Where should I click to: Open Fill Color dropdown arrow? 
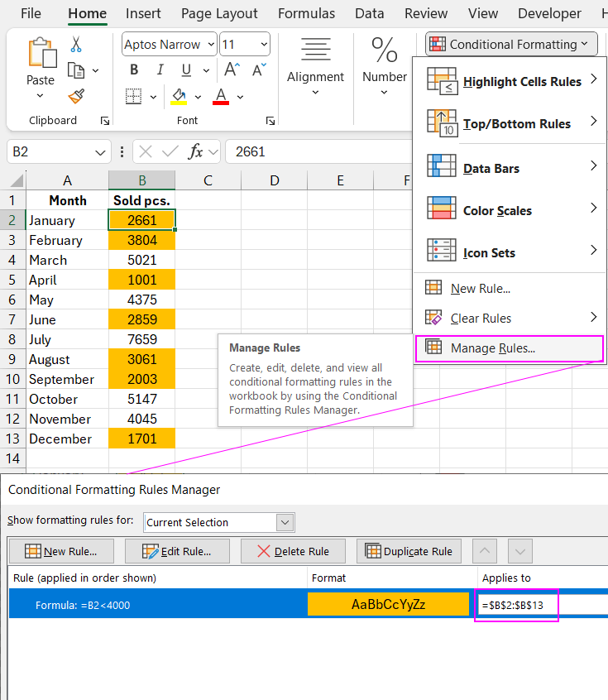click(198, 97)
